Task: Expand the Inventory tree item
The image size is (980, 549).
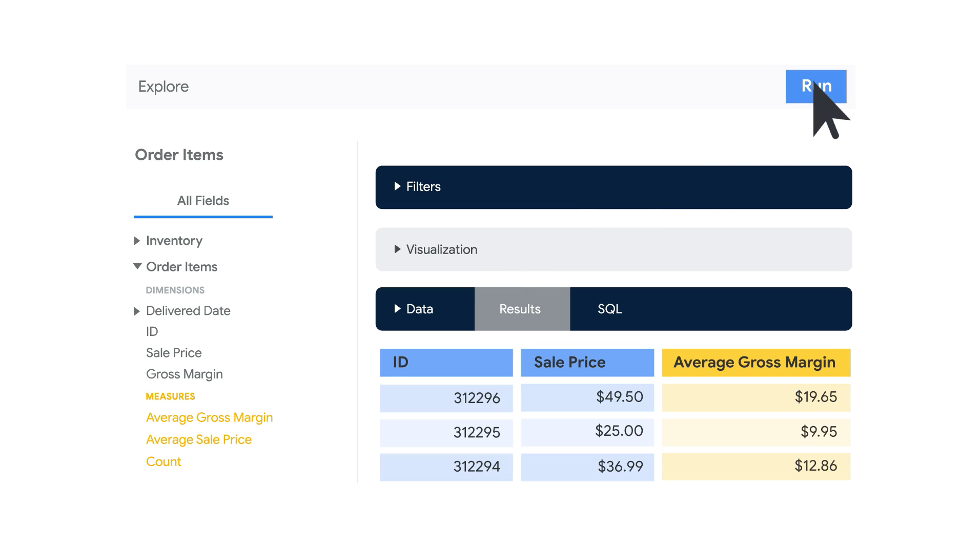Action: (x=137, y=241)
